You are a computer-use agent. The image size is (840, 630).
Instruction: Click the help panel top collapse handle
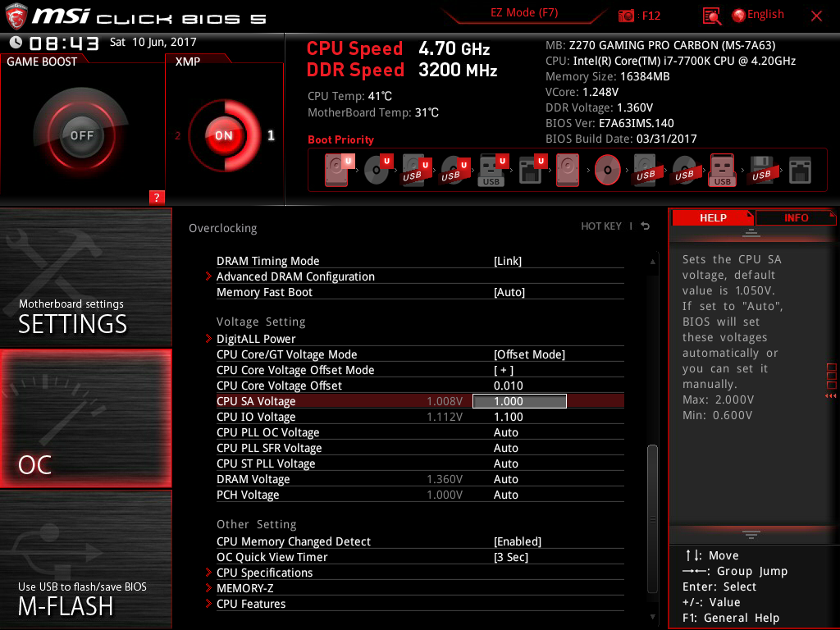751,233
